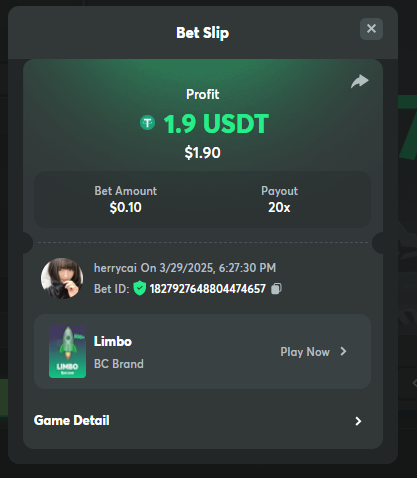This screenshot has height=478, width=417.
Task: Click the 1.9 USDT profit amount
Action: (216, 124)
